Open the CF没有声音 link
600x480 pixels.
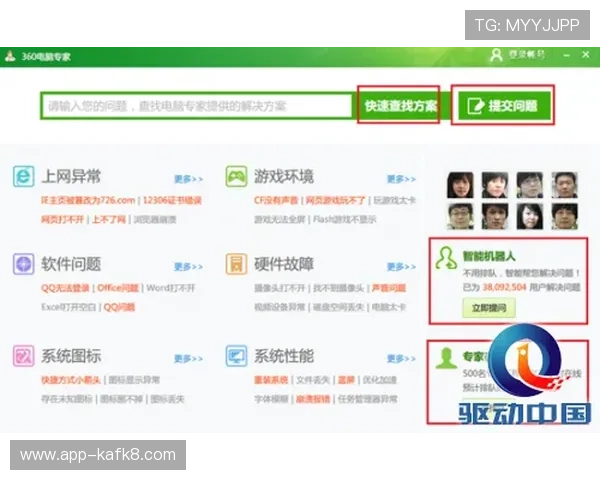[x=276, y=200]
